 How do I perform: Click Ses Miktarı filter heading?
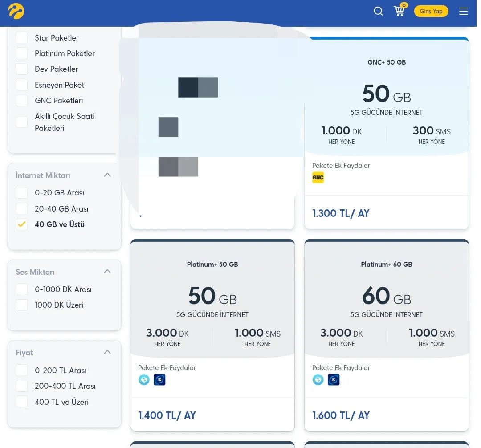35,272
